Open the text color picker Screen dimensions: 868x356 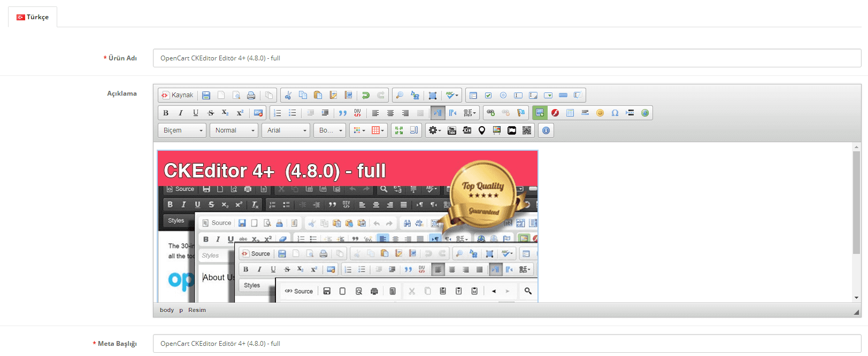pos(359,130)
